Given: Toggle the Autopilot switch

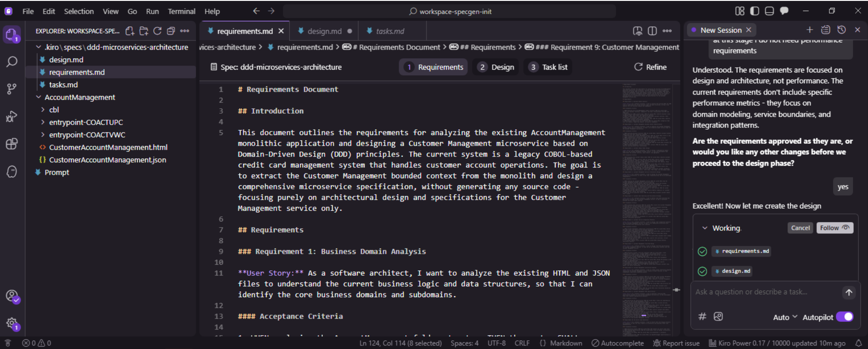Looking at the screenshot, I should [845, 317].
